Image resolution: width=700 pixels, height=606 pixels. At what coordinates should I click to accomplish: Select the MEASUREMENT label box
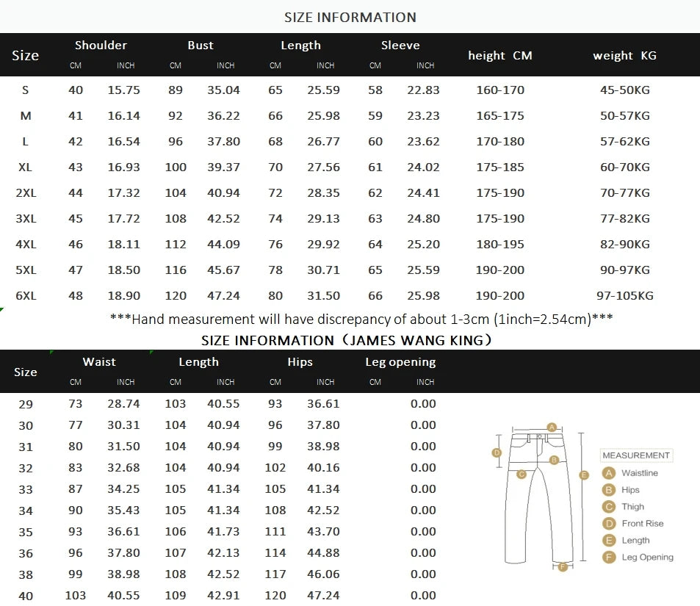(637, 455)
